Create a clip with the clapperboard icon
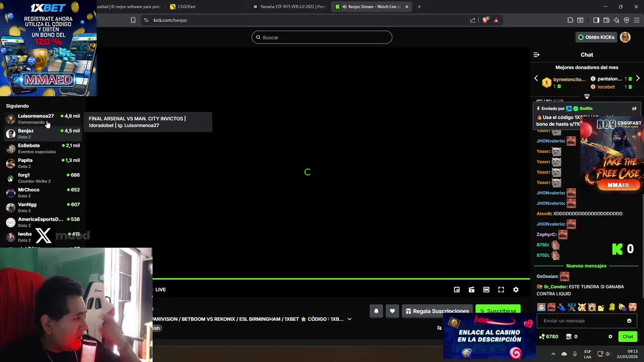The image size is (644, 362). click(471, 290)
